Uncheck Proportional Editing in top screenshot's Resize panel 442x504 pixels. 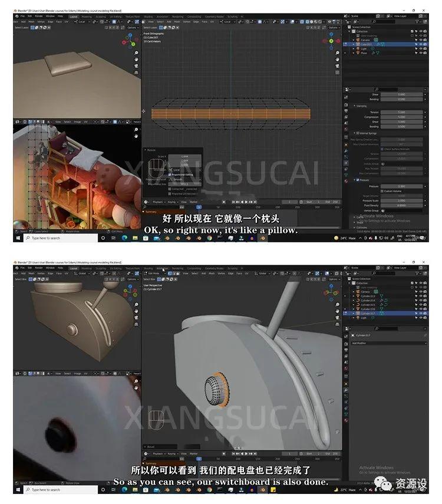(x=170, y=174)
